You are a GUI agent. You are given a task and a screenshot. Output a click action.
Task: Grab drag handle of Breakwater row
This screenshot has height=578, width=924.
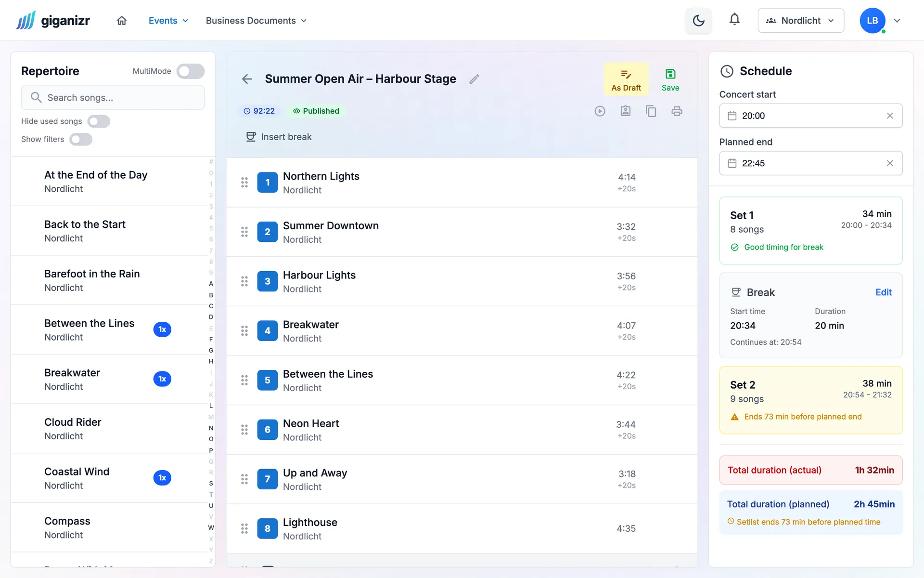click(x=244, y=331)
